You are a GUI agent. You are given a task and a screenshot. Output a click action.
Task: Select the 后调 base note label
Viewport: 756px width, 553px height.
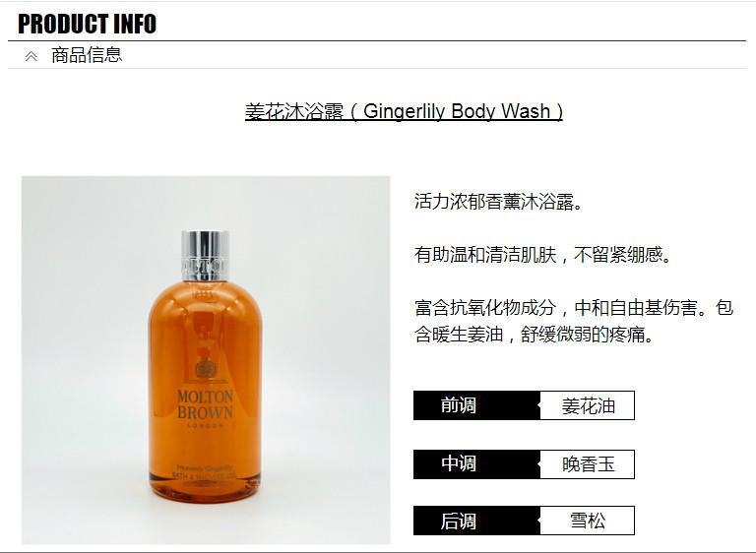pyautogui.click(x=458, y=521)
